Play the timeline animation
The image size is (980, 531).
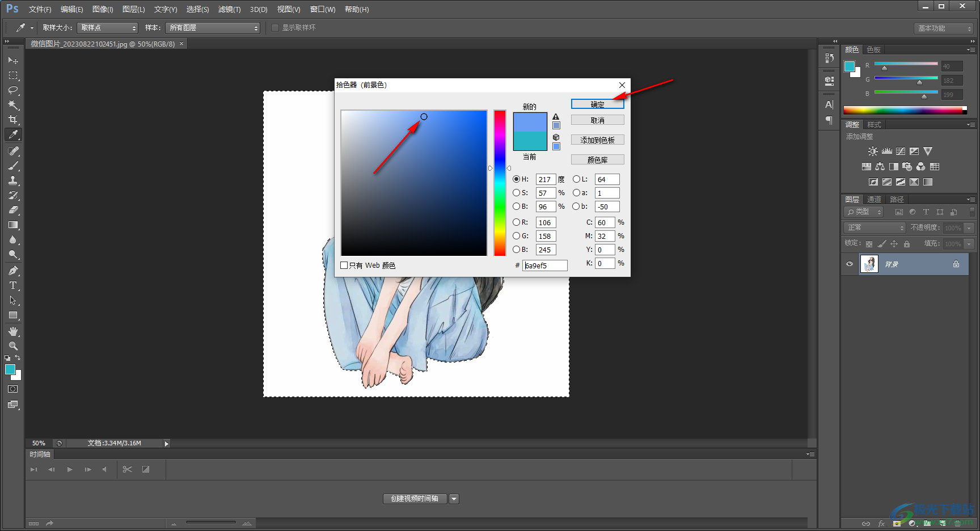click(x=70, y=469)
